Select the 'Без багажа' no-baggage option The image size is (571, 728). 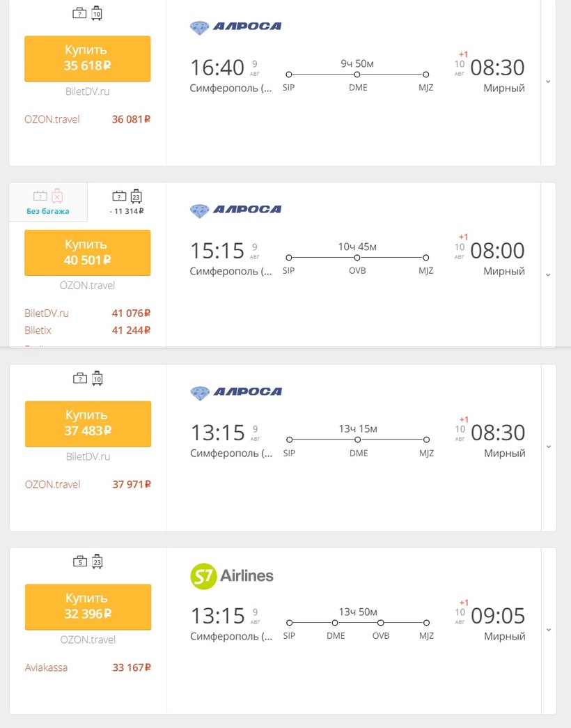(x=48, y=202)
